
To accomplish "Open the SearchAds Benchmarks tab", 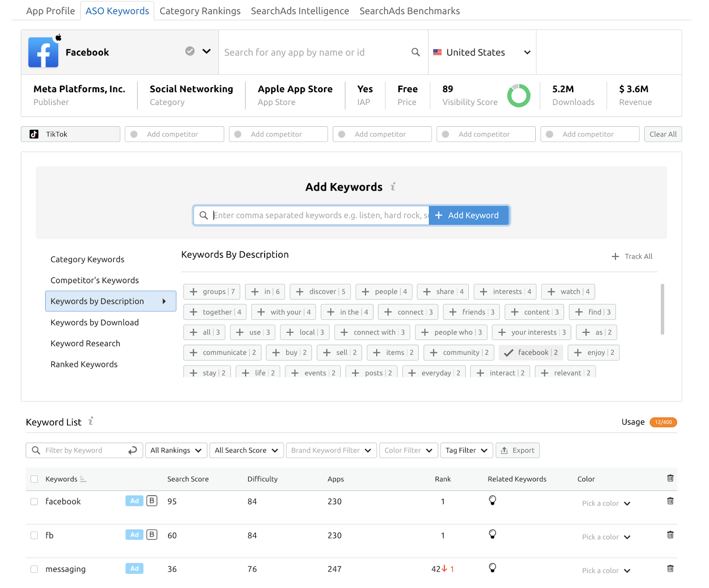I will (x=409, y=11).
